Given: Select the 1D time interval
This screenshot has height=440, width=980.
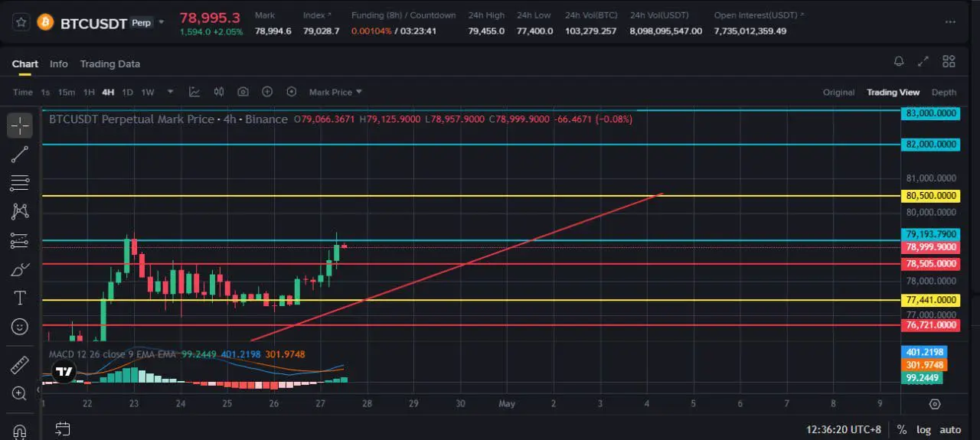Looking at the screenshot, I should tap(127, 92).
